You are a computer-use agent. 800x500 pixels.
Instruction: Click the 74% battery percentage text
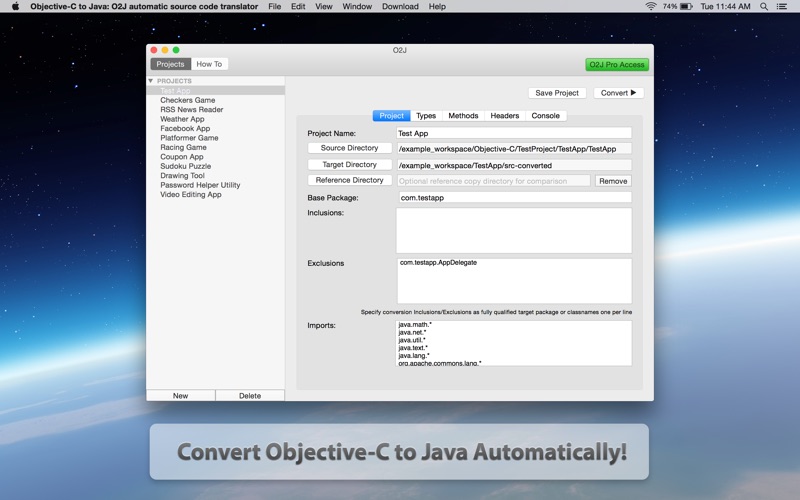670,6
